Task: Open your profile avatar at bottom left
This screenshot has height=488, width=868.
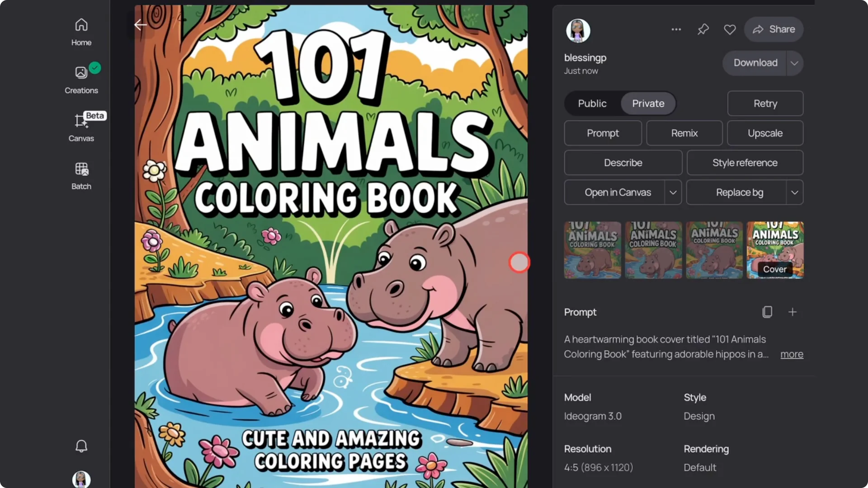Action: pos(81,480)
